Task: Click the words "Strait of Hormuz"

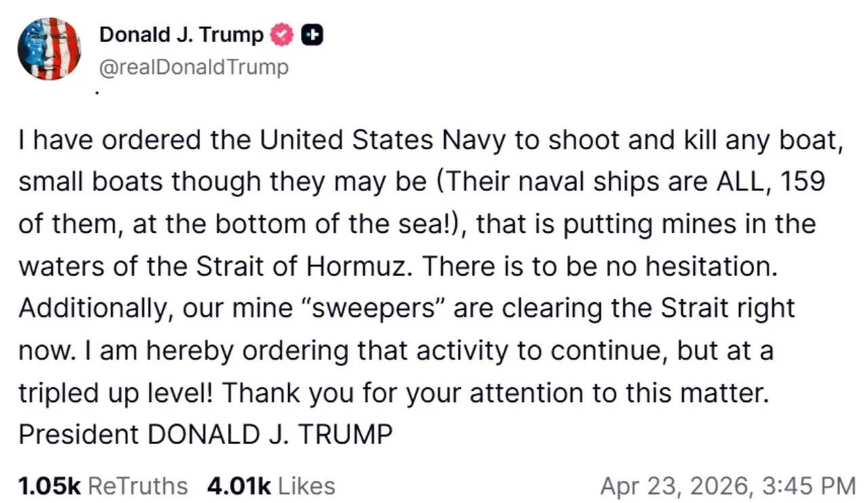Action: (x=302, y=266)
